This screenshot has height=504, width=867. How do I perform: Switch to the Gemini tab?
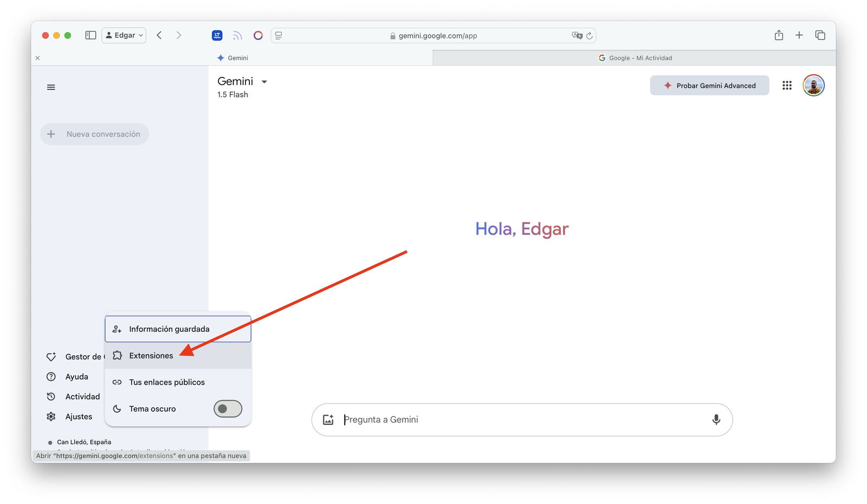tap(232, 58)
